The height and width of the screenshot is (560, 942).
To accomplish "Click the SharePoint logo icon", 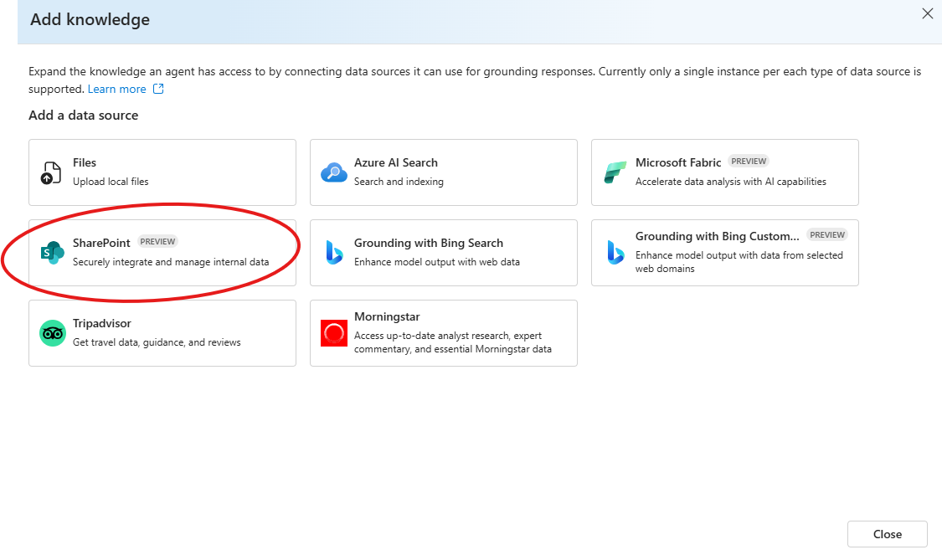I will [x=52, y=253].
